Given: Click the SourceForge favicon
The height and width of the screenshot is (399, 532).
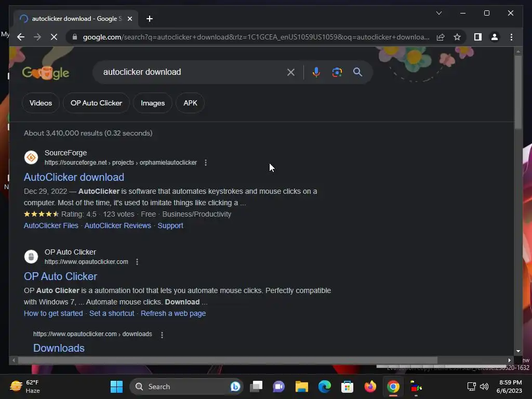Looking at the screenshot, I should click(x=31, y=157).
